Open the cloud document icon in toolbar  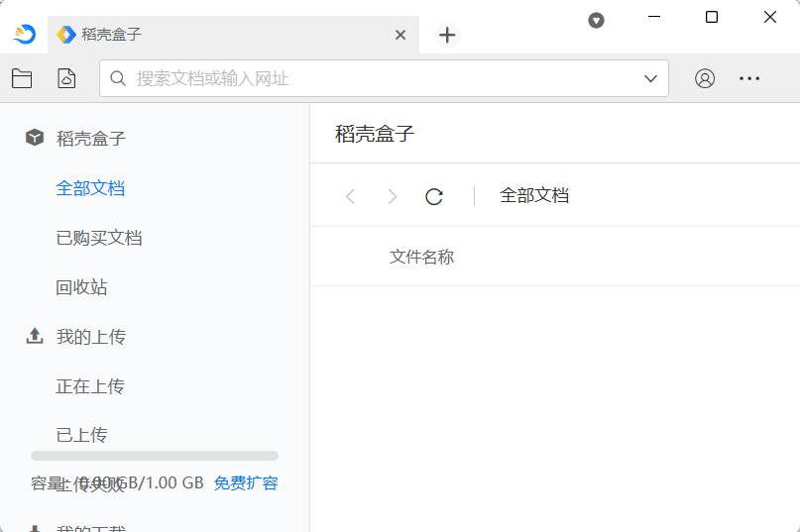(x=66, y=78)
